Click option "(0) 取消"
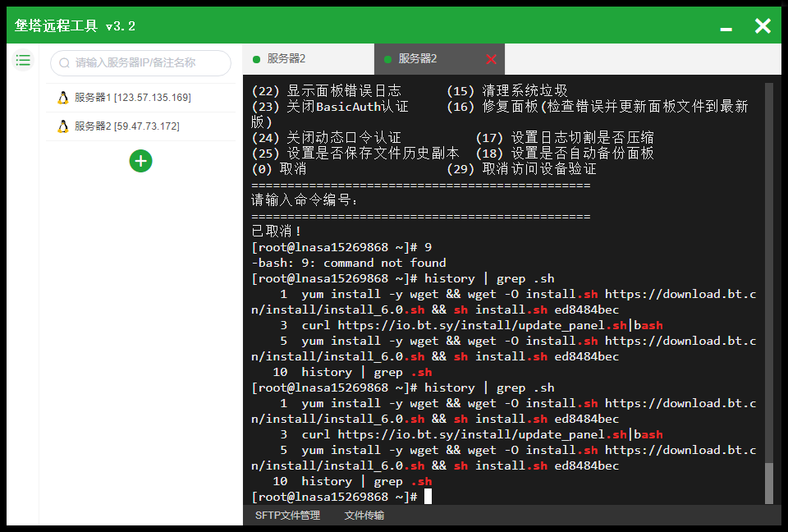This screenshot has width=788, height=532. point(279,169)
